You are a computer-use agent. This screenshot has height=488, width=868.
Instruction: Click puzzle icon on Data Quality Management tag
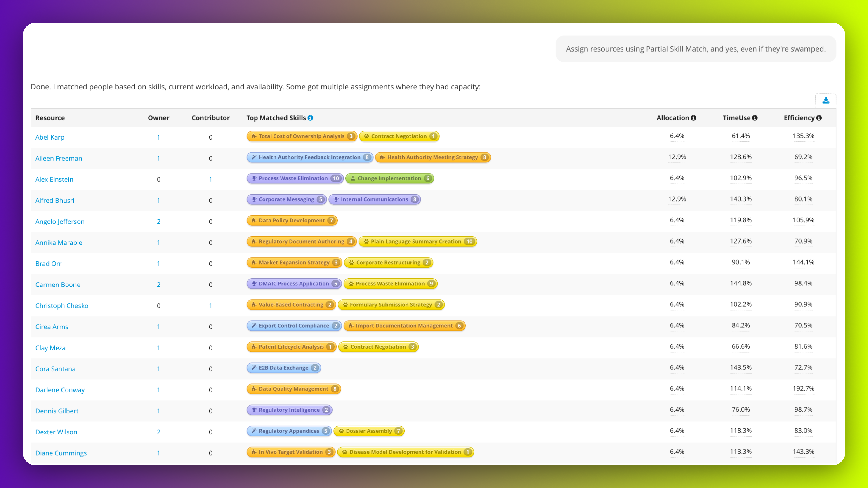(254, 389)
